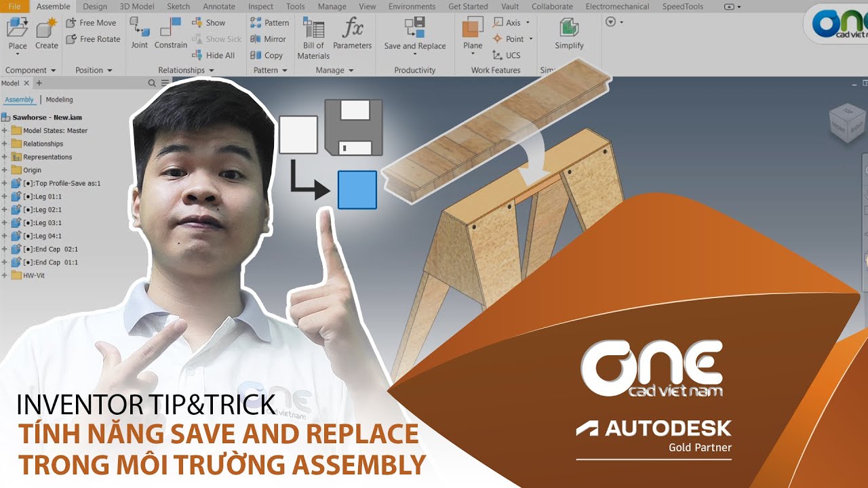The image size is (868, 488).
Task: Click the UCS tool
Action: [x=507, y=55]
